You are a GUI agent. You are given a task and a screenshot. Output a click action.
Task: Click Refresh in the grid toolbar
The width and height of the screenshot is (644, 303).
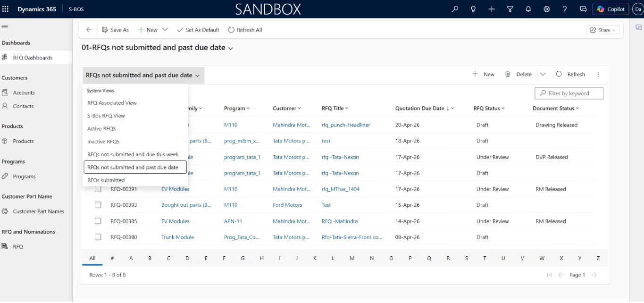(570, 74)
